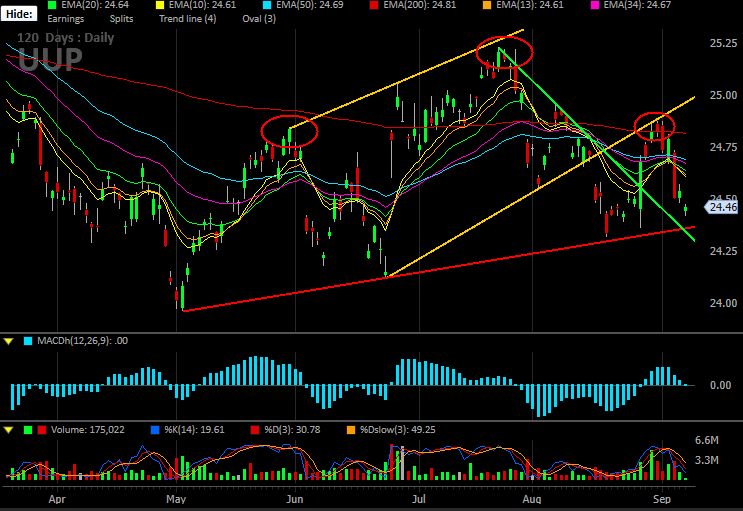
Task: Toggle the cyan MACDh color swatch
Action: click(x=28, y=341)
